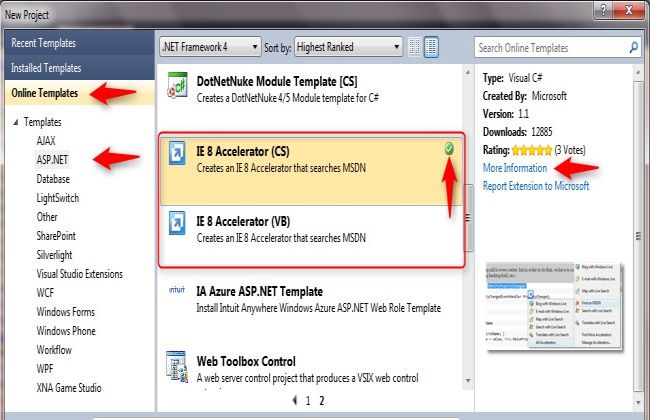Click the Web Toolbox Control icon

point(177,366)
